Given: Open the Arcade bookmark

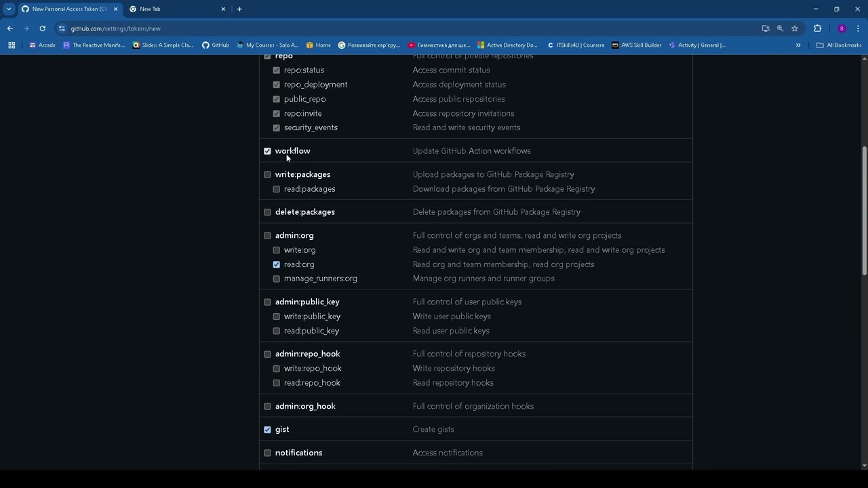Looking at the screenshot, I should pyautogui.click(x=42, y=45).
